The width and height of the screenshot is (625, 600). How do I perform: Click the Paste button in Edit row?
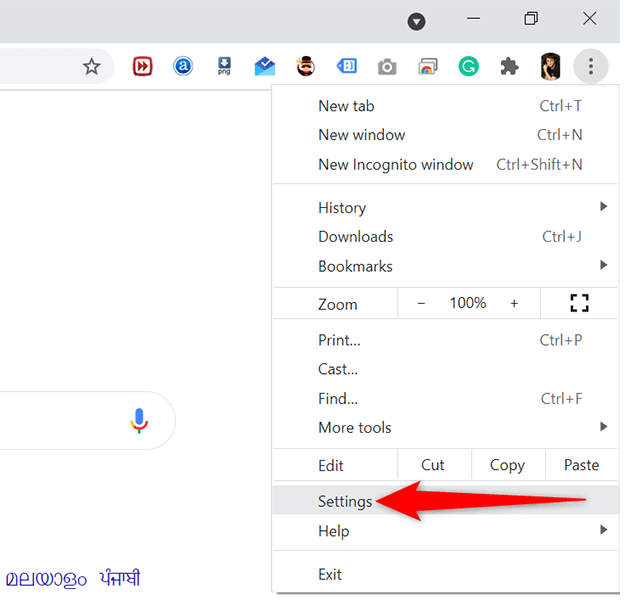click(582, 465)
